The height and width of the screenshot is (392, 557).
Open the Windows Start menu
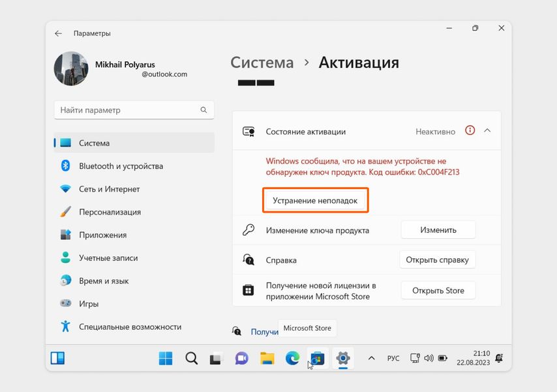coord(166,358)
